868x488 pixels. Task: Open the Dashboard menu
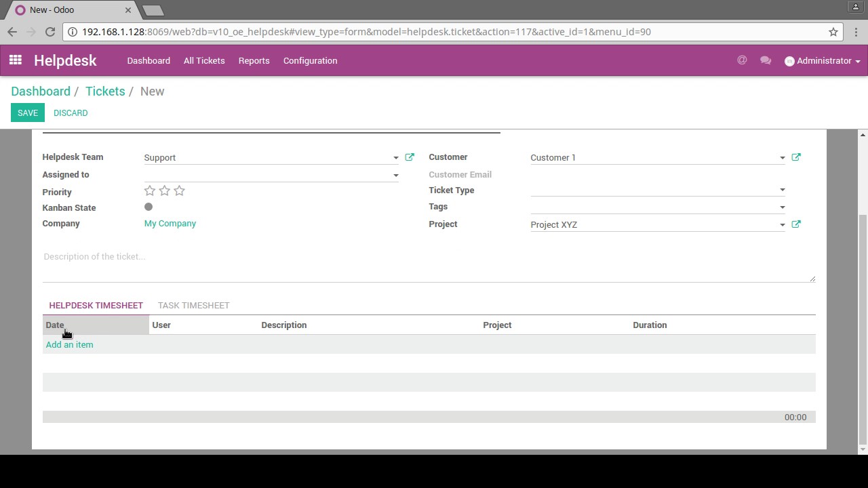click(149, 60)
